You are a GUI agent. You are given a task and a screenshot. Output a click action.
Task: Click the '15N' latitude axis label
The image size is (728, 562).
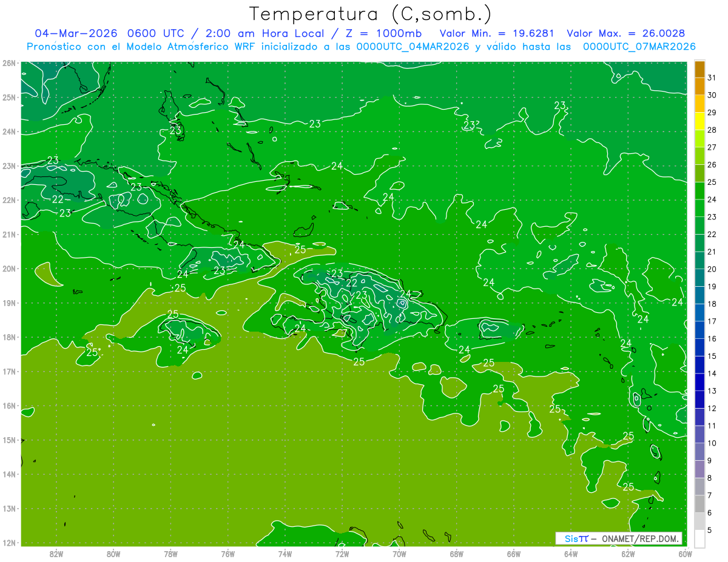(x=8, y=440)
